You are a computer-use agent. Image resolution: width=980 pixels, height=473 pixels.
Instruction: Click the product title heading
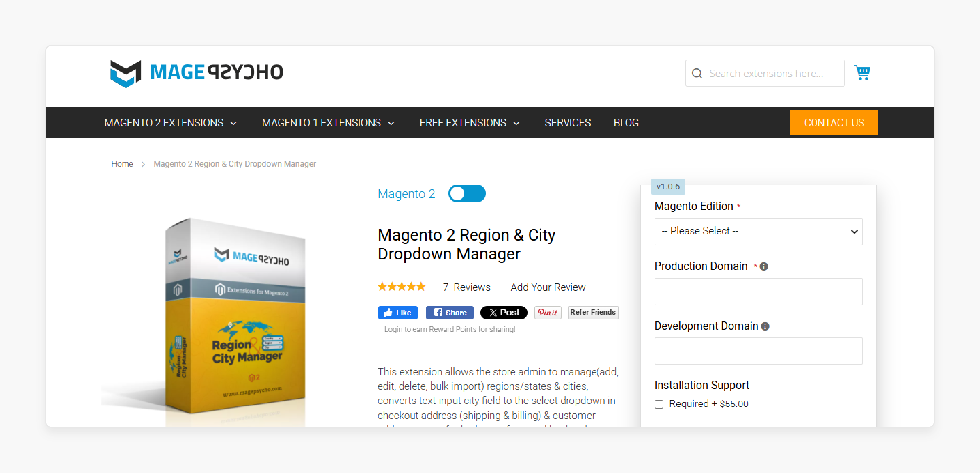coord(466,244)
